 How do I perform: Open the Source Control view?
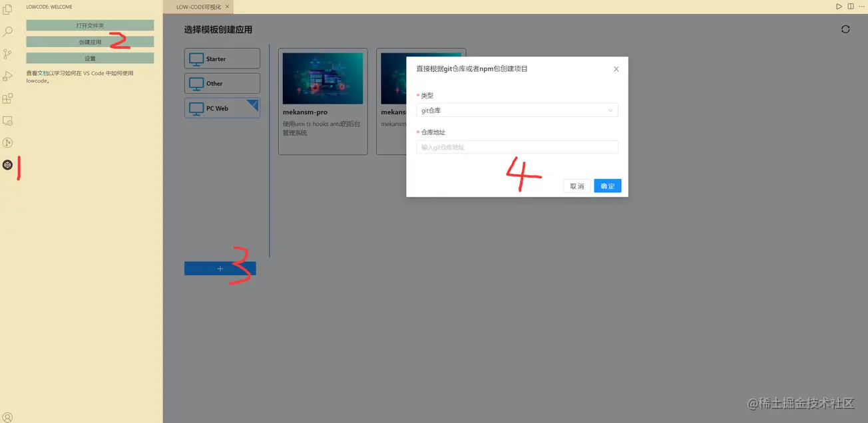coord(8,54)
